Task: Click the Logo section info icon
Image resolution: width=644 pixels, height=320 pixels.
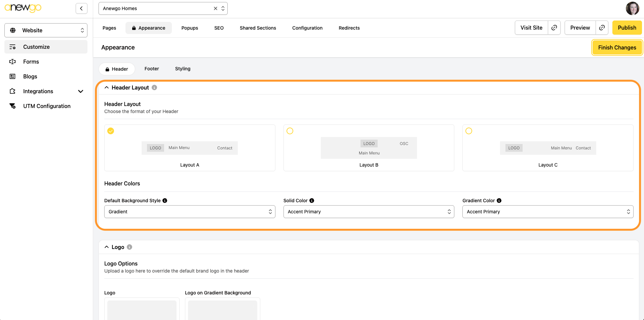Action: 129,247
